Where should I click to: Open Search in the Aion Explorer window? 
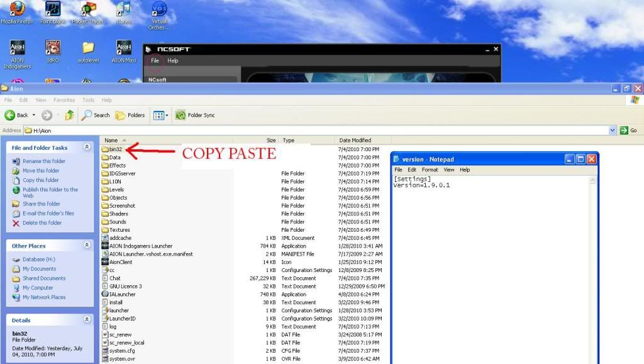[96, 115]
